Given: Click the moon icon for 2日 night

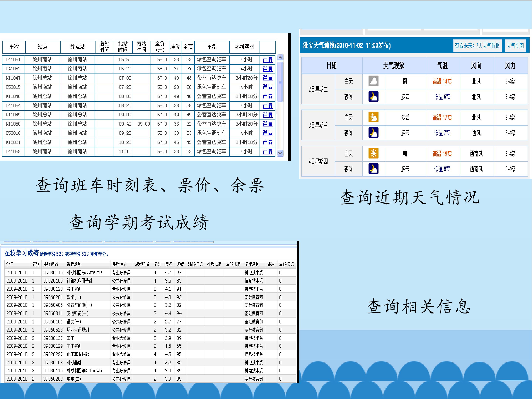Looking at the screenshot, I should [373, 96].
